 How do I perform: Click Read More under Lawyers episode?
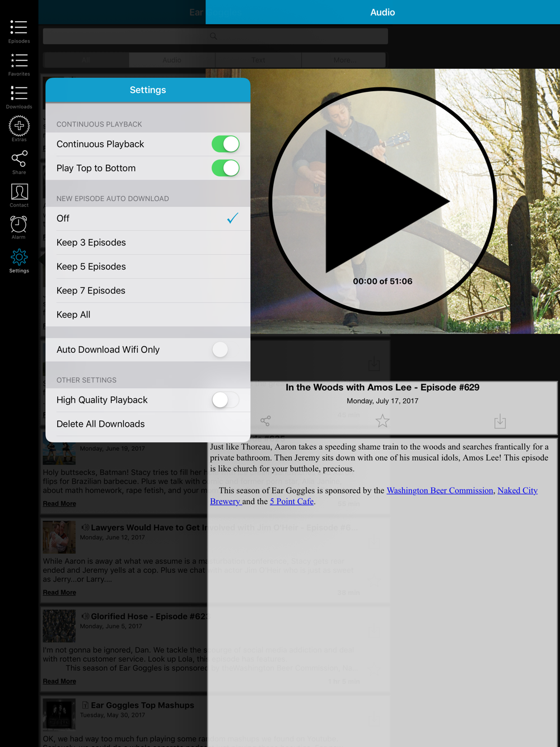59,592
